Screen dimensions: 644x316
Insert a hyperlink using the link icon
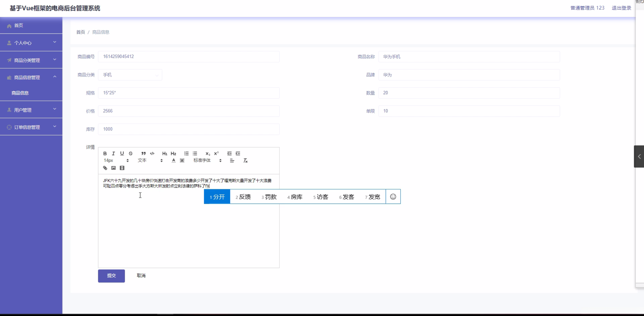coord(105,168)
